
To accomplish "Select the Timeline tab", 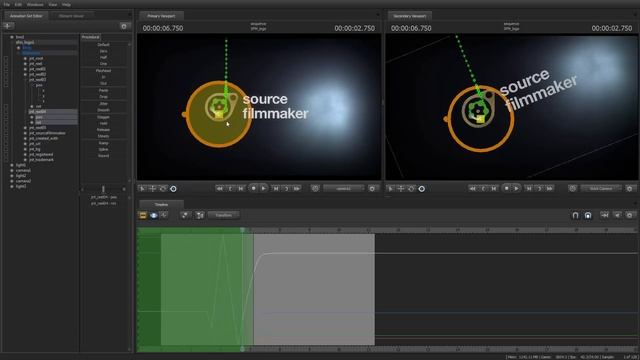I will [x=161, y=204].
